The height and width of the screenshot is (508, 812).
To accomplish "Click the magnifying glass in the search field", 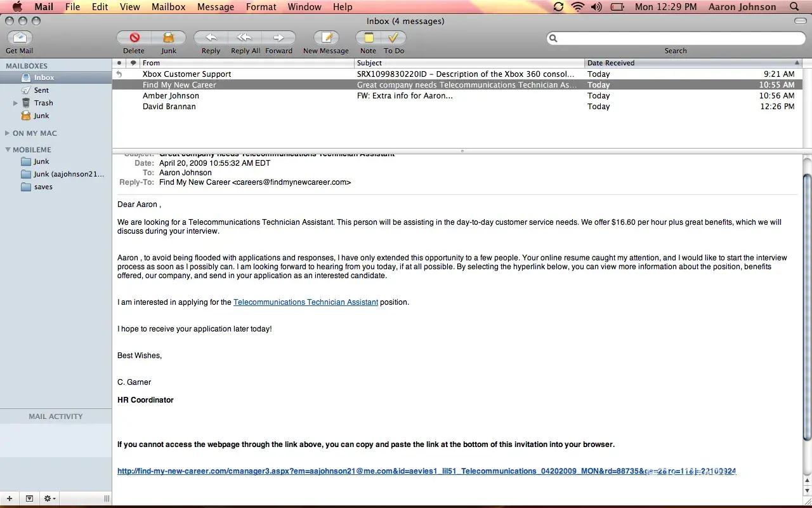I will pyautogui.click(x=553, y=38).
